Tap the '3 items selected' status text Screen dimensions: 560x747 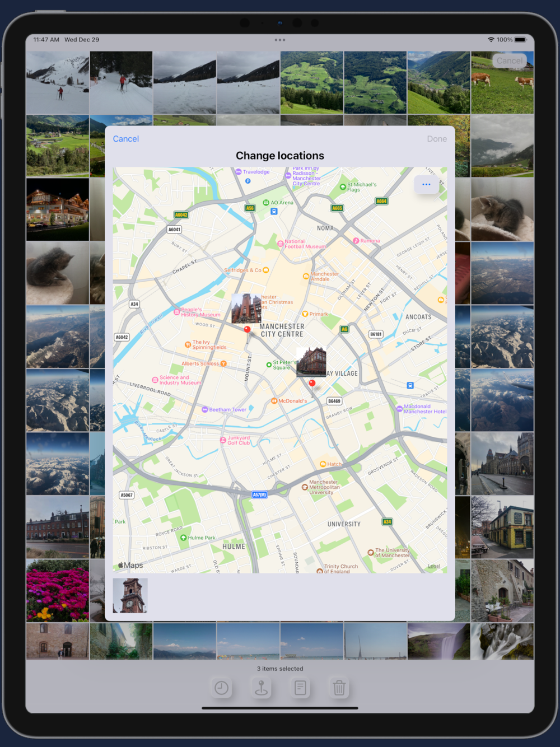coord(280,669)
